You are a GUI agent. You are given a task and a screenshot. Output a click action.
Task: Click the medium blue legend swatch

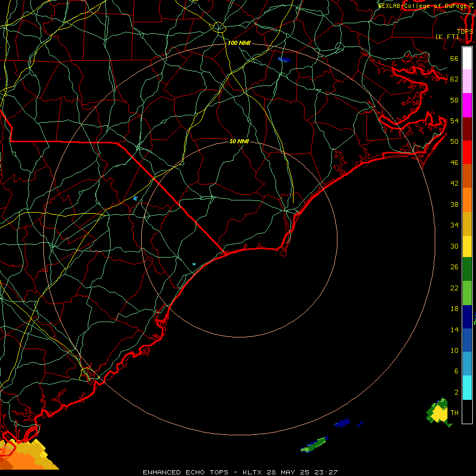point(467,341)
